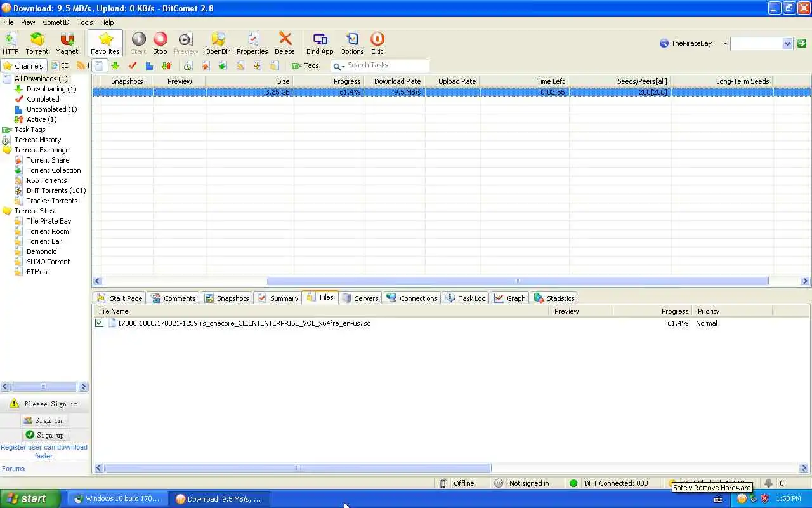Switch to the Comments tab
Viewport: 812px width, 508px height.
click(x=174, y=298)
